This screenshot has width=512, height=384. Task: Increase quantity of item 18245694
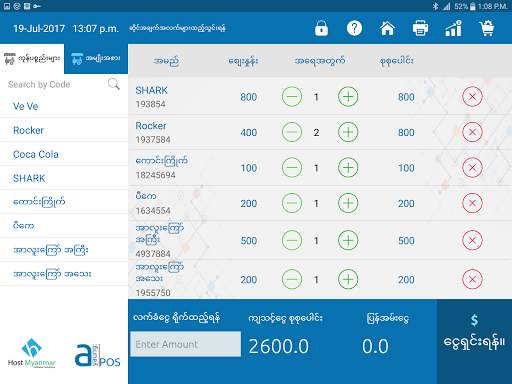pyautogui.click(x=348, y=168)
